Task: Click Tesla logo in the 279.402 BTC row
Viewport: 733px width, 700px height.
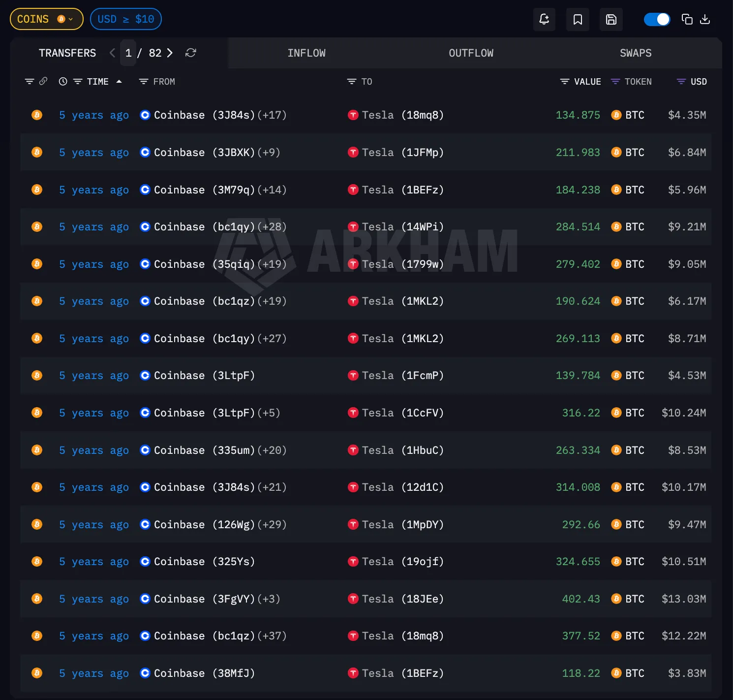Action: [x=353, y=264]
